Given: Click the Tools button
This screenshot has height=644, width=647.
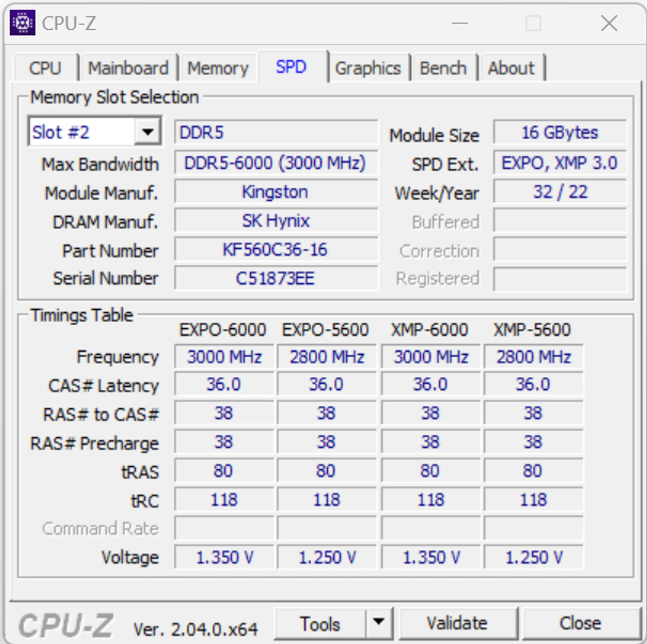Looking at the screenshot, I should tap(320, 624).
